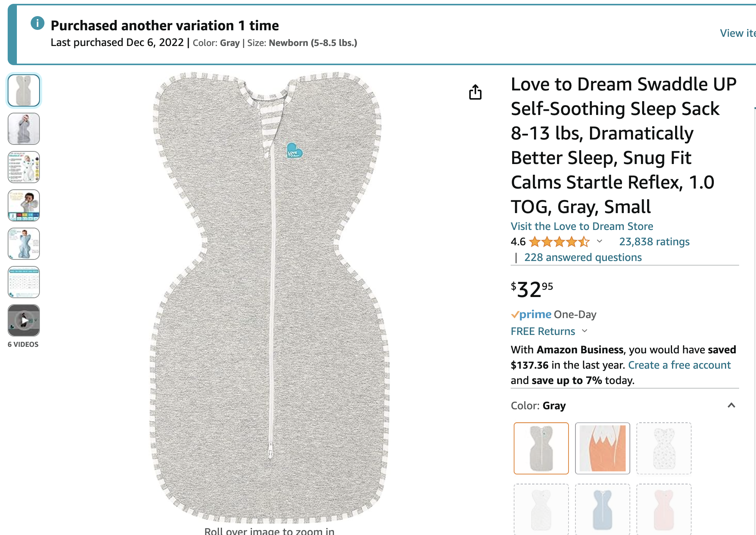Show the size chart table thumbnail
Image resolution: width=756 pixels, height=535 pixels.
pyautogui.click(x=24, y=282)
